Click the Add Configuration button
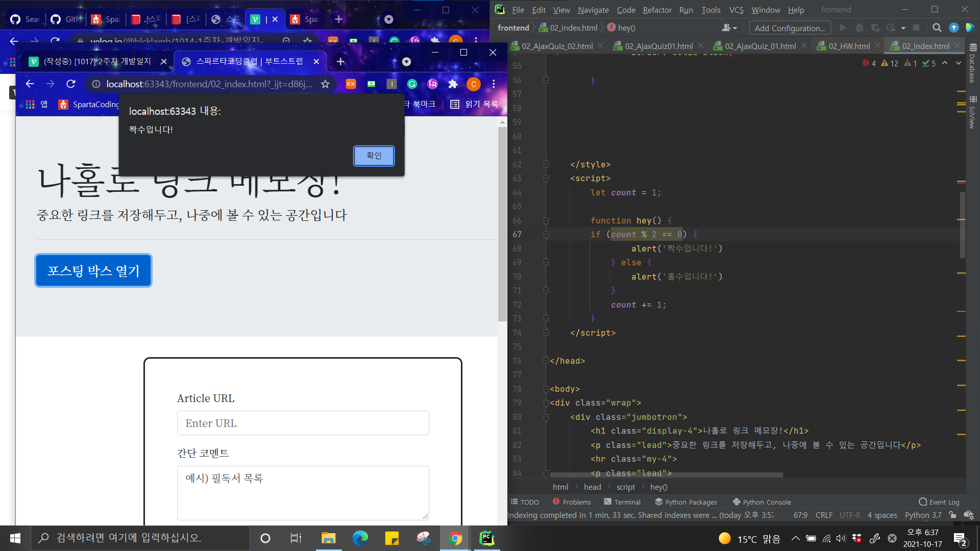Viewport: 980px width, 551px height. 789,28
